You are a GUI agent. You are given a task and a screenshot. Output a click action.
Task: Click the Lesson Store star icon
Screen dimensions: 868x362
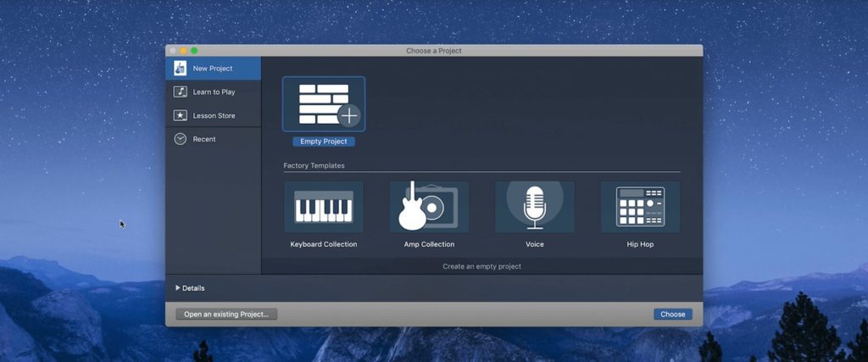click(x=180, y=115)
